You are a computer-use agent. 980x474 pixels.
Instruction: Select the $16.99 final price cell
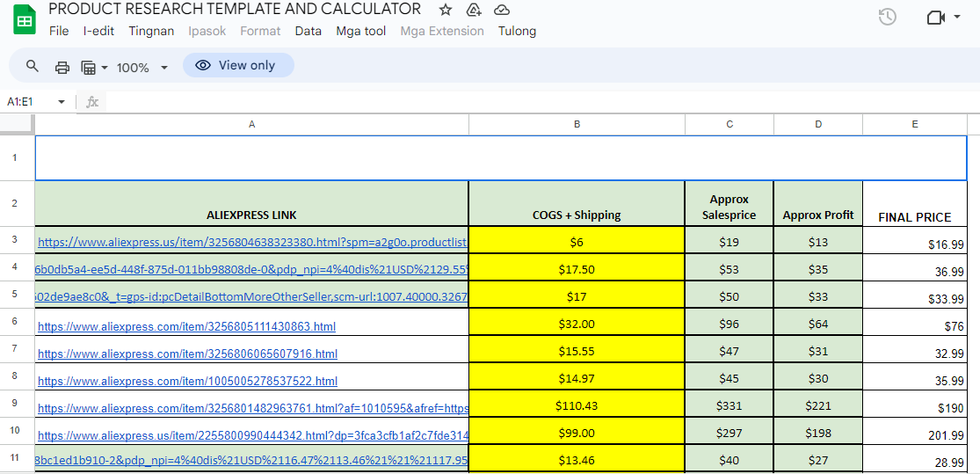click(x=914, y=240)
